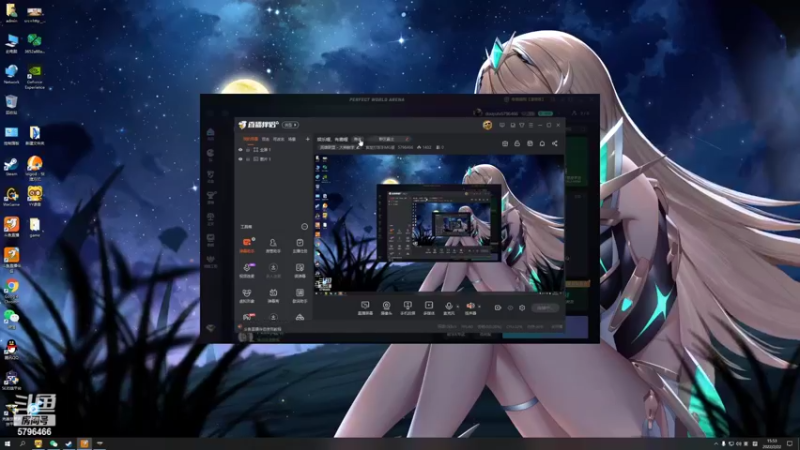Select the orange active scene tab
This screenshot has width=800, height=450.
(251, 139)
